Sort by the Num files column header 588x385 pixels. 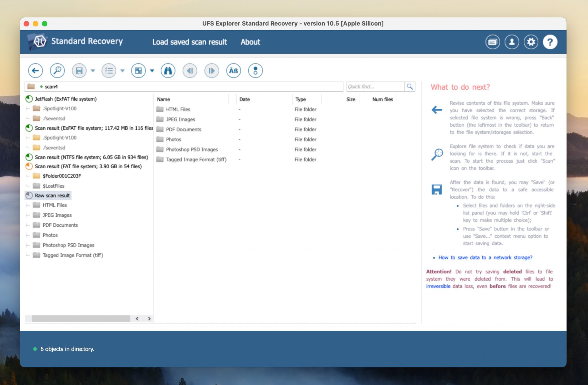(x=383, y=99)
